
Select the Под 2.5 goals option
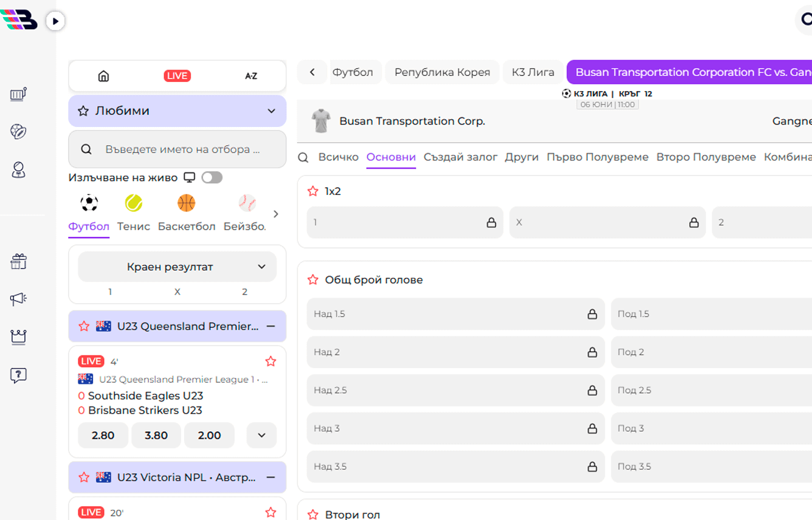click(x=711, y=391)
